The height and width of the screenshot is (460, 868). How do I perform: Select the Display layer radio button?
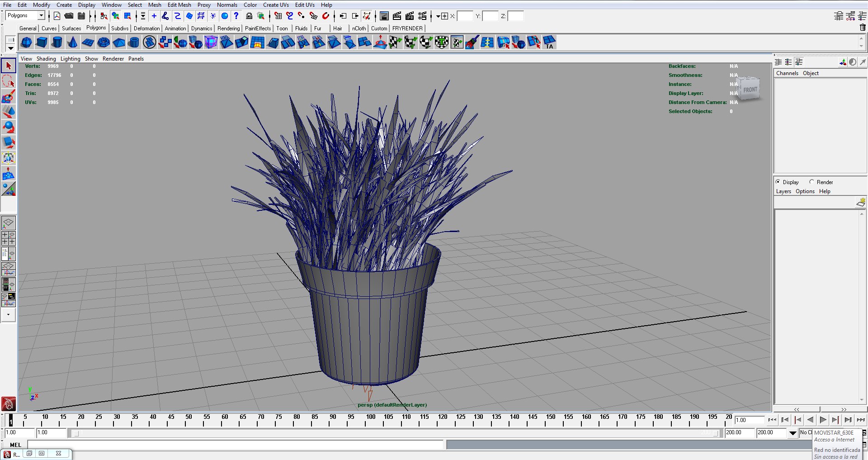click(x=778, y=182)
